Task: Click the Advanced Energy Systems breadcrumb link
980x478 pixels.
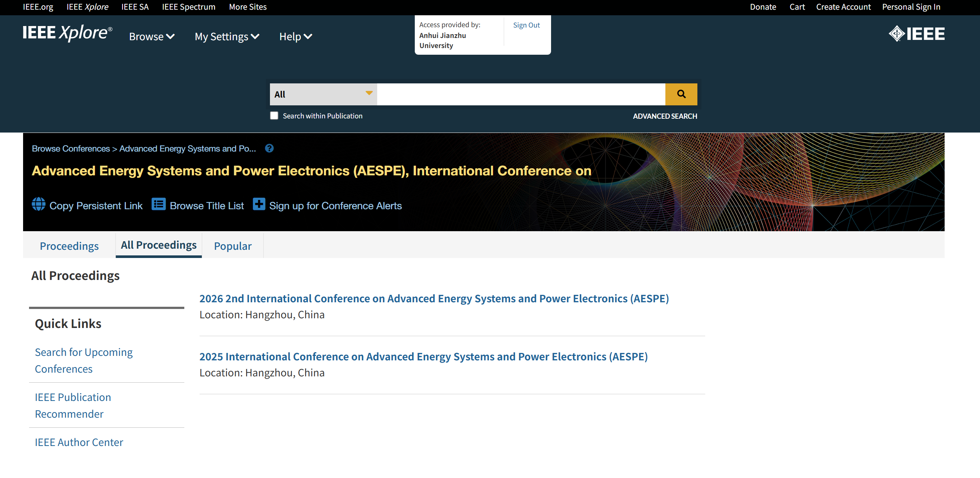Action: point(188,149)
